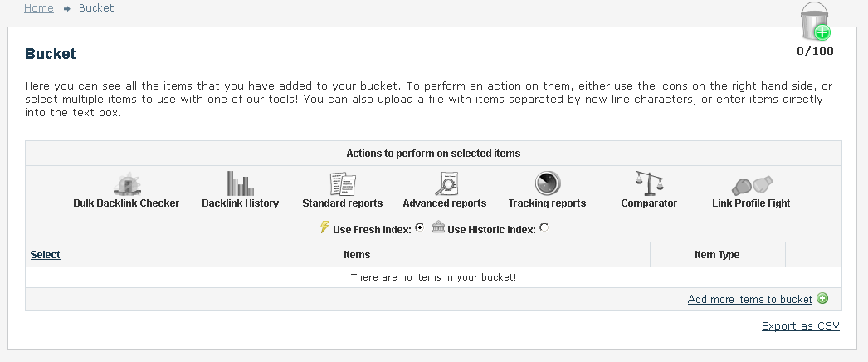Image resolution: width=868 pixels, height=362 pixels.
Task: Click the green plus beside Add more items
Action: click(822, 298)
